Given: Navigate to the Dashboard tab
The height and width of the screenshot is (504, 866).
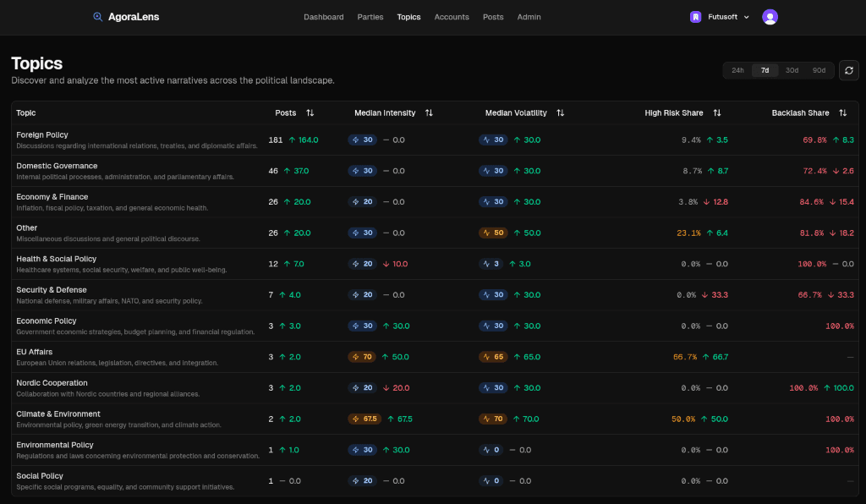Looking at the screenshot, I should pyautogui.click(x=324, y=17).
